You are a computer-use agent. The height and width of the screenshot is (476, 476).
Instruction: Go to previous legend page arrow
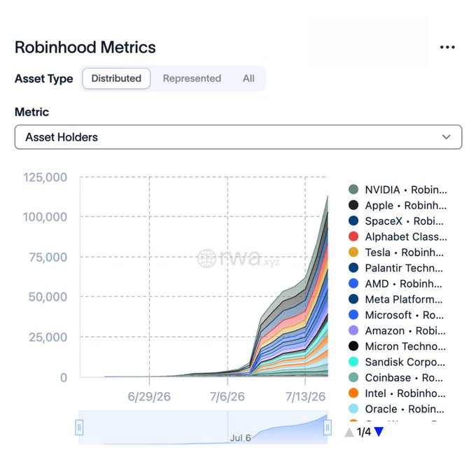click(349, 432)
